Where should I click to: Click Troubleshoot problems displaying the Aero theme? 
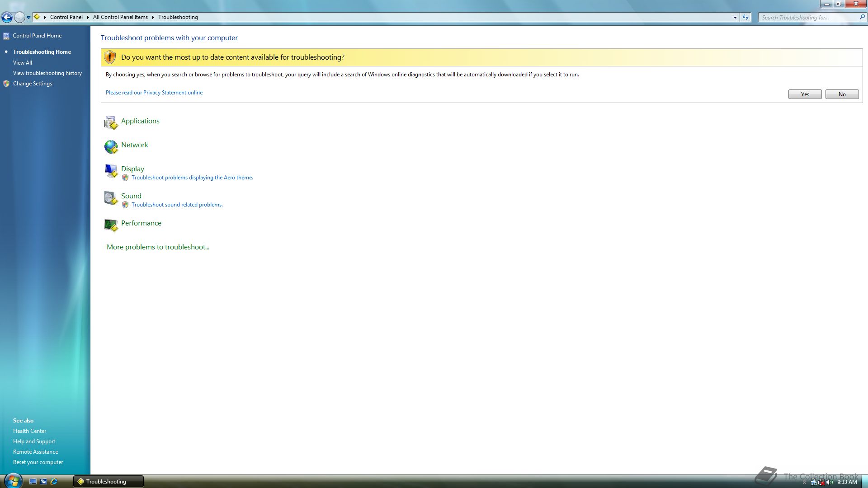coord(192,178)
